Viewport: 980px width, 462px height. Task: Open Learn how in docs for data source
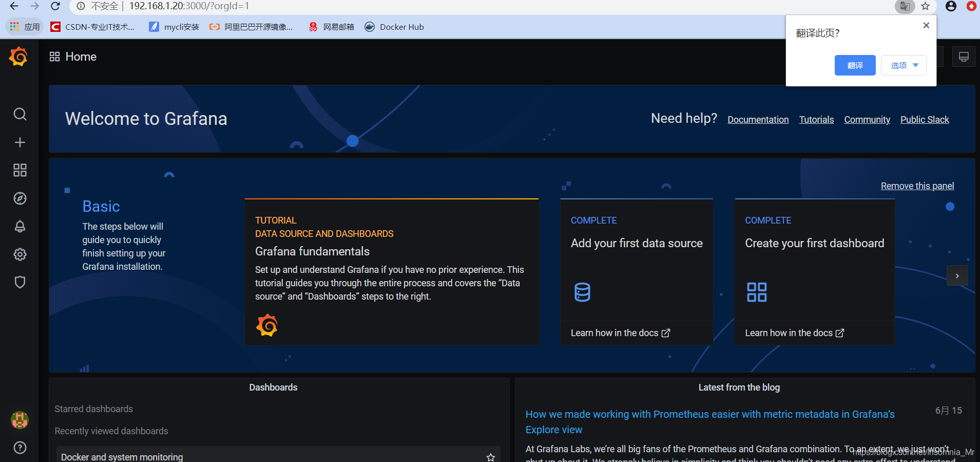[x=620, y=333]
